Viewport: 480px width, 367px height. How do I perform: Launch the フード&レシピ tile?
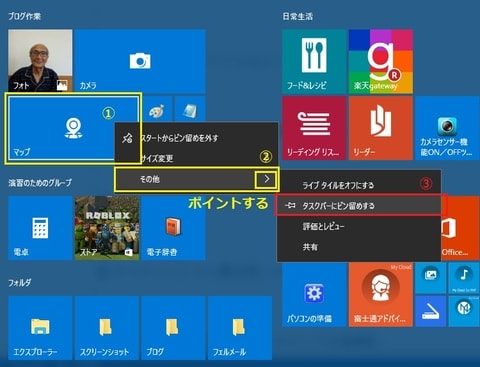314,61
